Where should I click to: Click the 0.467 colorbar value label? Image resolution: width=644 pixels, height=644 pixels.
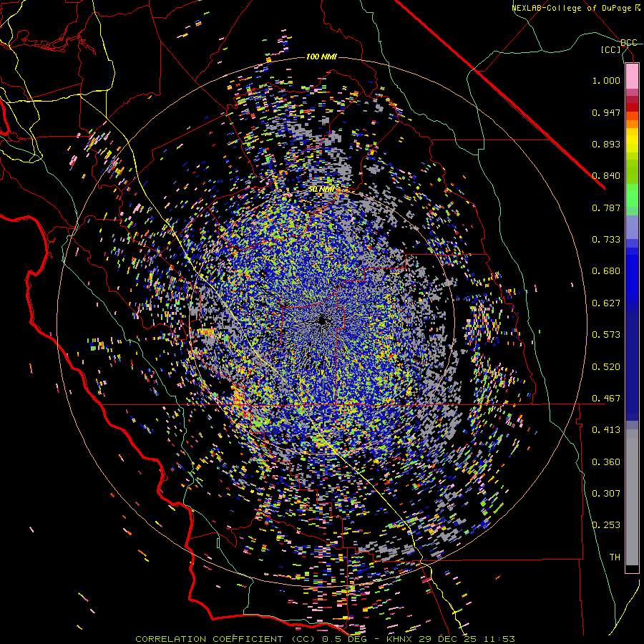pos(606,399)
